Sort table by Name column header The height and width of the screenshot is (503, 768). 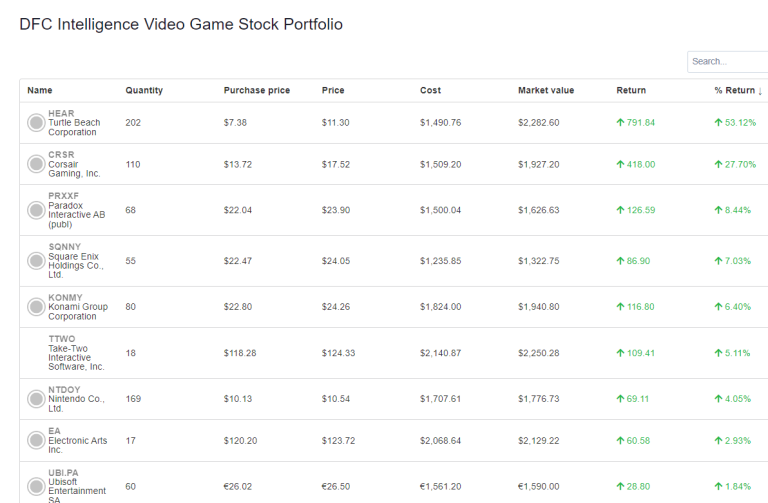40,91
